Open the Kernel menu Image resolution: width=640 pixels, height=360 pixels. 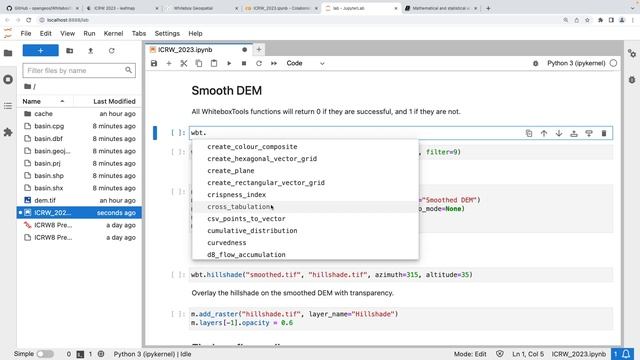click(113, 33)
